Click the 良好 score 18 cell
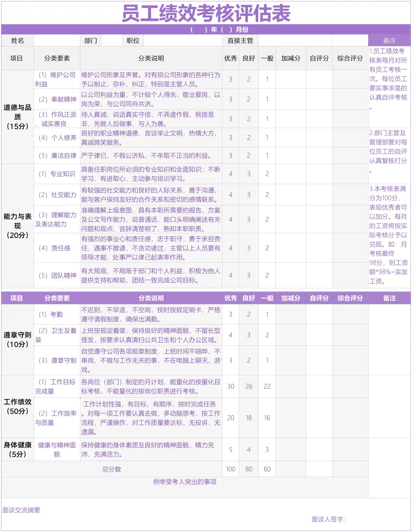The width and height of the screenshot is (412, 532). click(249, 418)
